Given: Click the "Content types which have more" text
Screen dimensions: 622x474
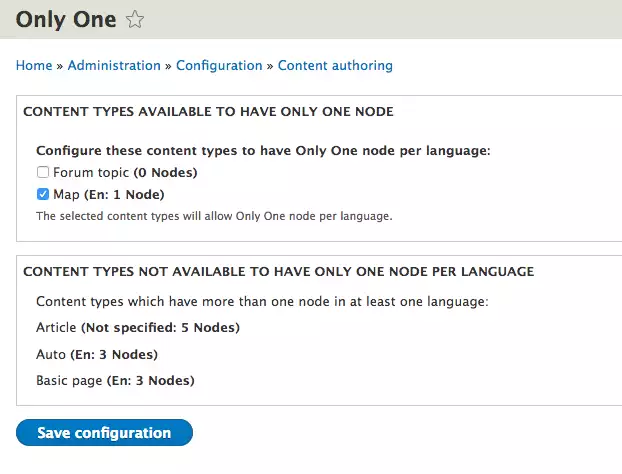Looking at the screenshot, I should click(x=261, y=301).
